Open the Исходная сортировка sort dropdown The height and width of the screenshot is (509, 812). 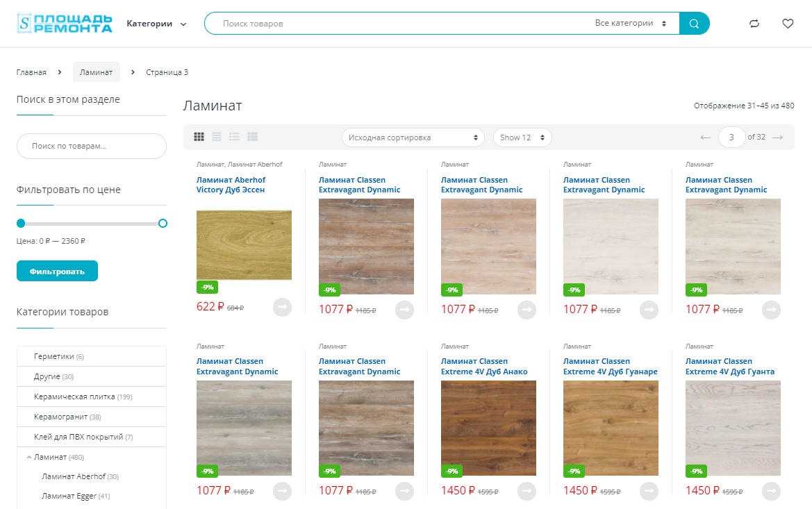tap(413, 137)
